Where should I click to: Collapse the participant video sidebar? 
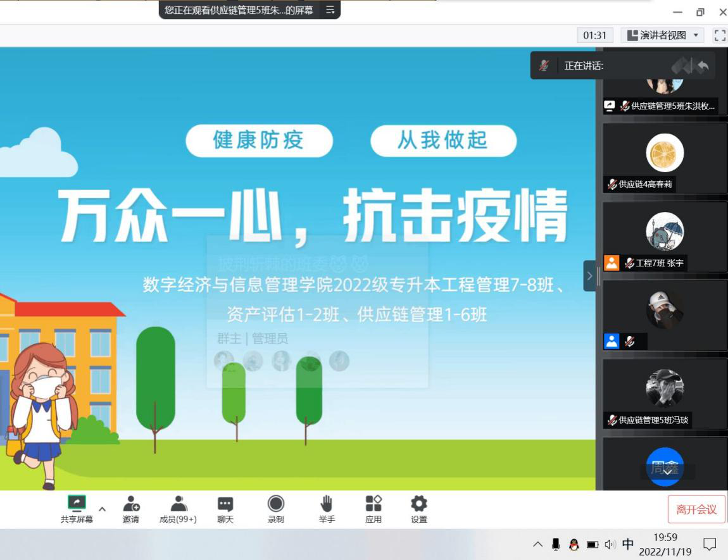point(589,276)
